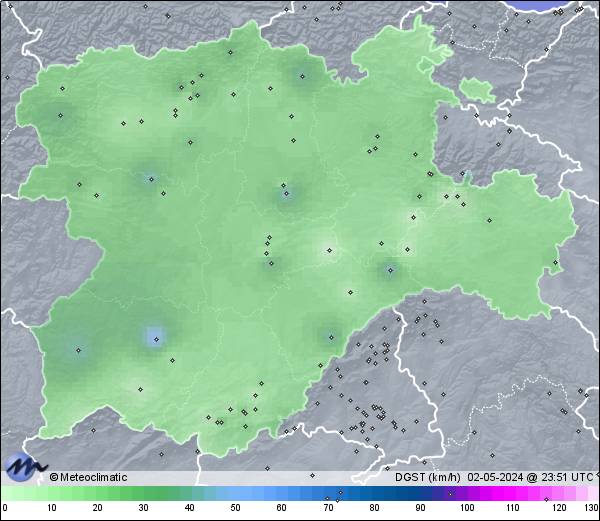Select the station marker inside the brightest blue square

pos(156,339)
